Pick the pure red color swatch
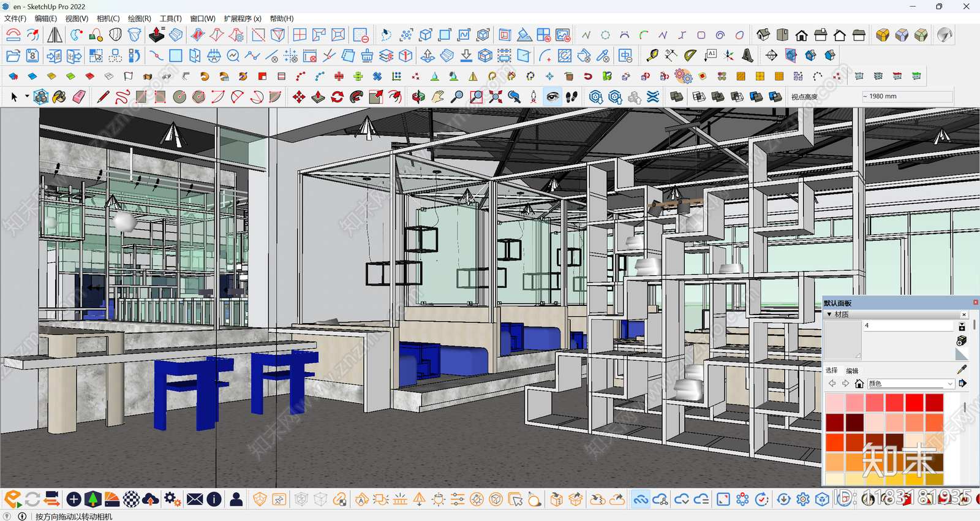The height and width of the screenshot is (521, 980). [914, 403]
